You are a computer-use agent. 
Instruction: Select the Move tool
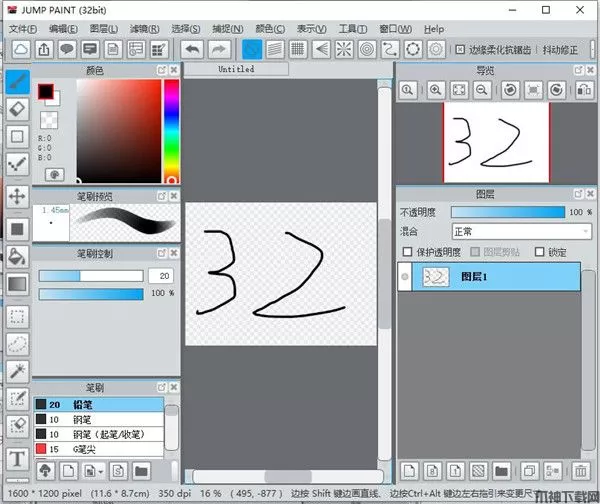(17, 195)
